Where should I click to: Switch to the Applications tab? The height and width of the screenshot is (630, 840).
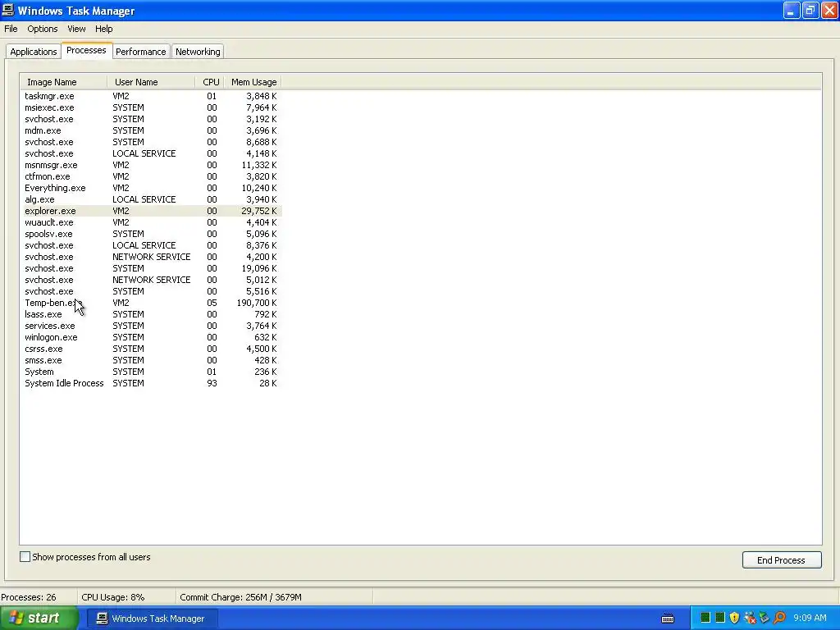click(33, 52)
